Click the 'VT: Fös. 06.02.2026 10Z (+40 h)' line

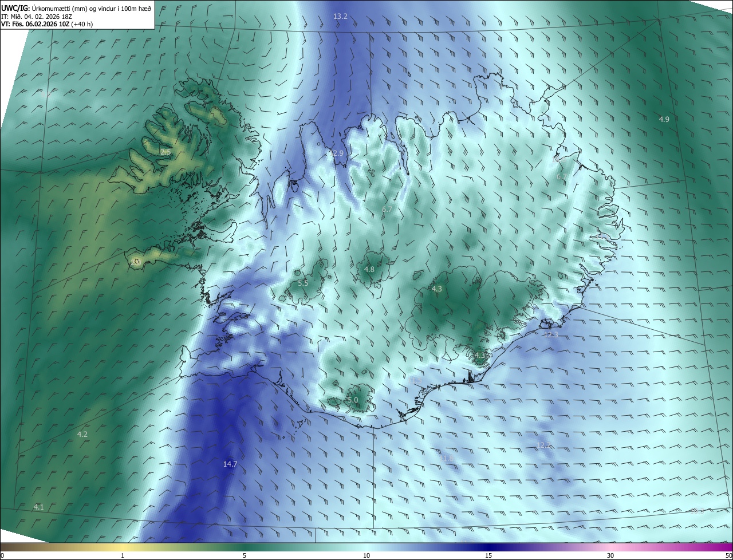(x=47, y=24)
